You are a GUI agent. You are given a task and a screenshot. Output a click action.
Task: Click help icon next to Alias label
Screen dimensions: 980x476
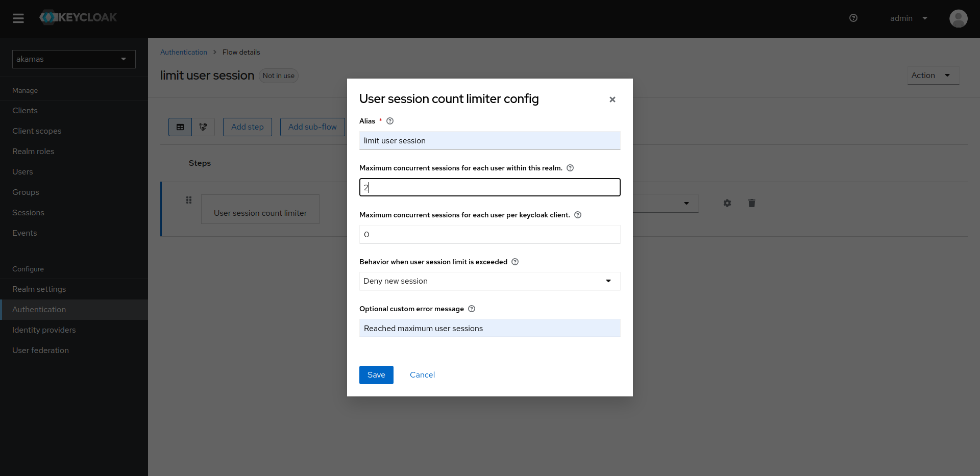pos(390,121)
